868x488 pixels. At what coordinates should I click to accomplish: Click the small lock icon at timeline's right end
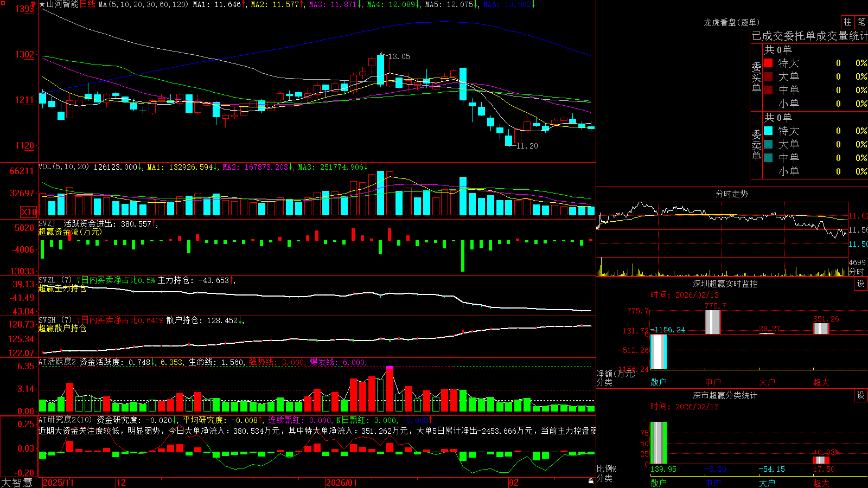(x=591, y=481)
